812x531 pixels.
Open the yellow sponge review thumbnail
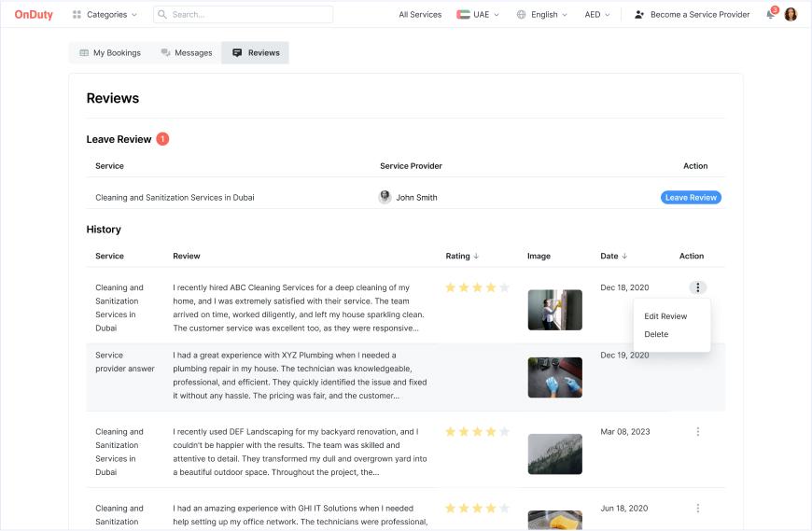[x=554, y=520]
